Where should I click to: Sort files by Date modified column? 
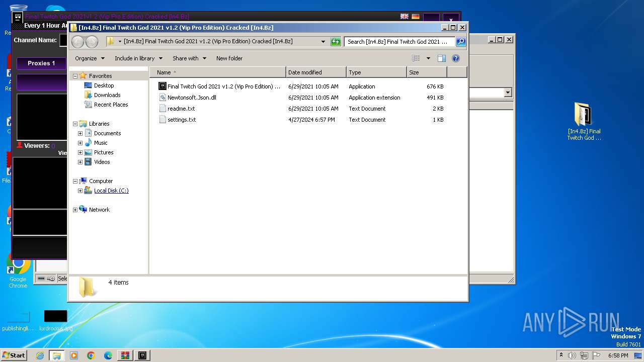316,72
